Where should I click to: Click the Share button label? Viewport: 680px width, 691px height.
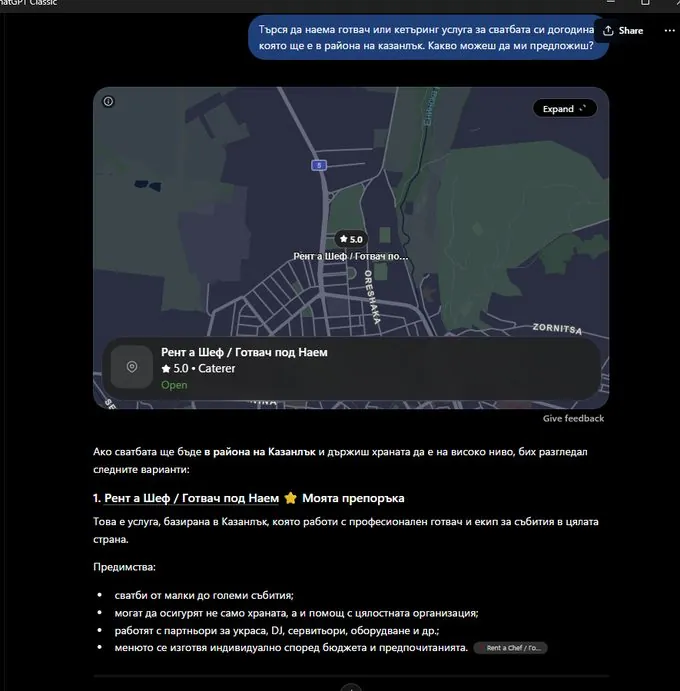point(631,30)
